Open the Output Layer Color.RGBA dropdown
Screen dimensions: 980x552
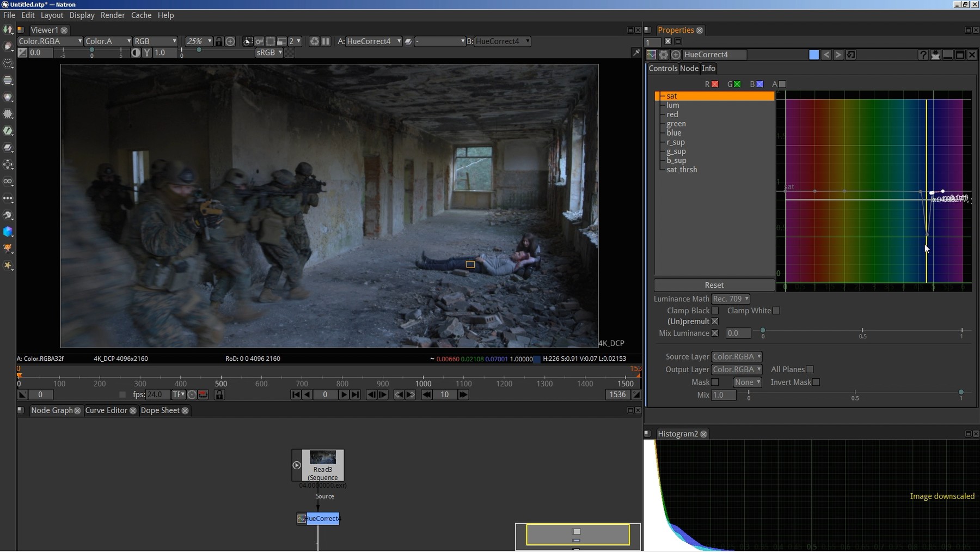click(737, 369)
